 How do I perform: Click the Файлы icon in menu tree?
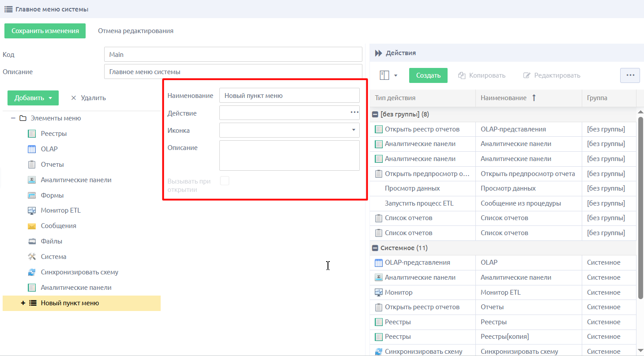(31, 241)
